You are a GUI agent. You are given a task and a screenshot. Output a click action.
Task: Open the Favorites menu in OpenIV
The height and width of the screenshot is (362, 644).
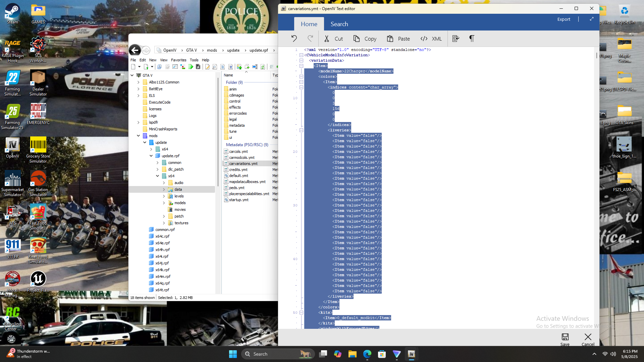(178, 60)
